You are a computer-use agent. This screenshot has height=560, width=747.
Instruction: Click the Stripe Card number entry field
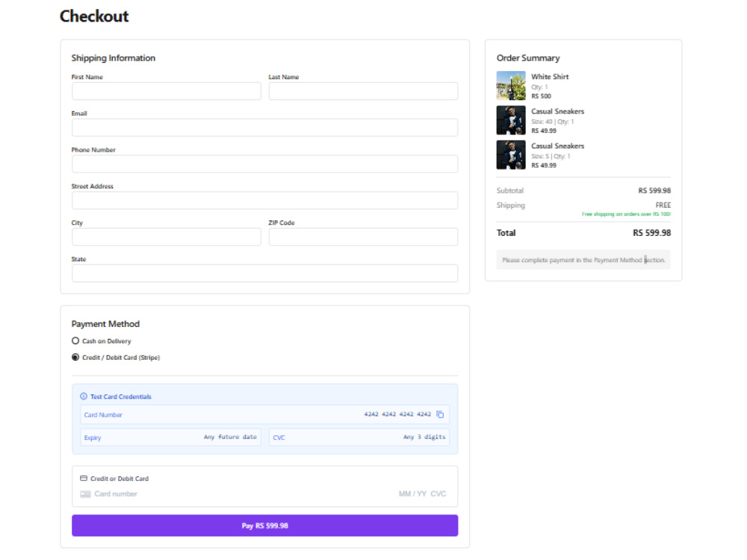[x=116, y=494]
